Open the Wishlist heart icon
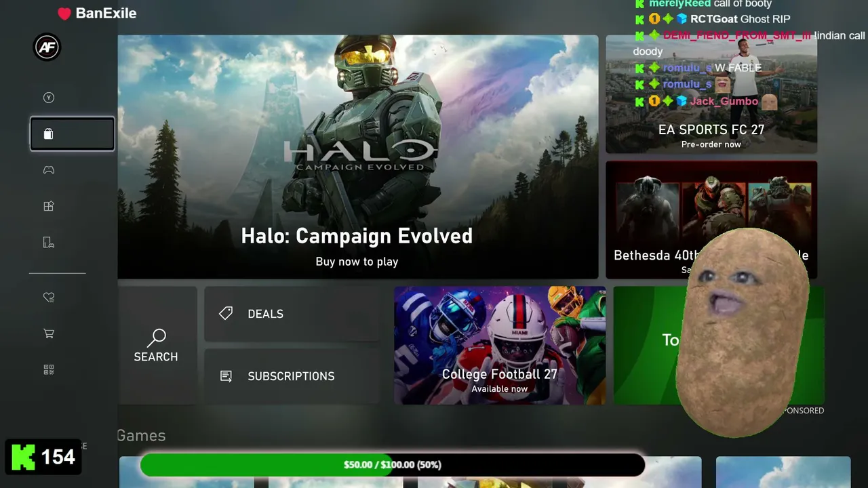 pyautogui.click(x=49, y=297)
